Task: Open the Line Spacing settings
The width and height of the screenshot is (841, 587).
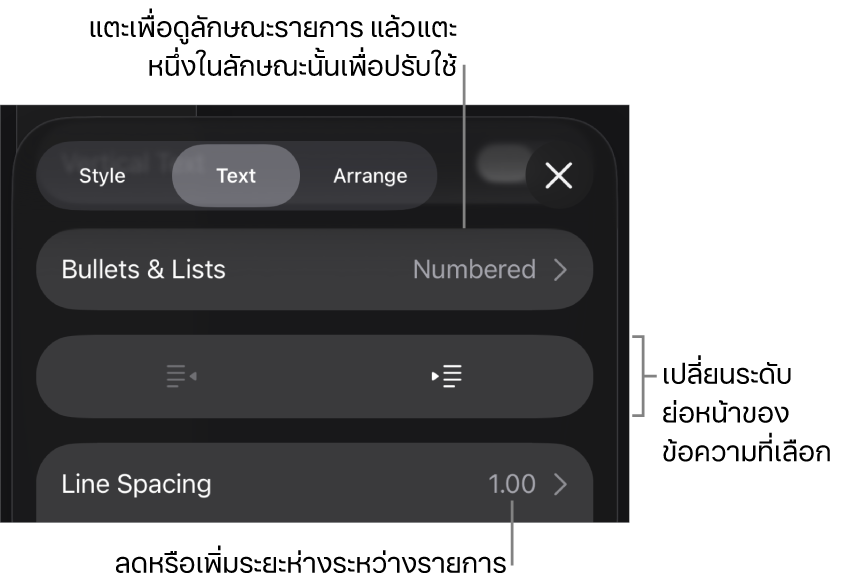Action: (x=314, y=484)
